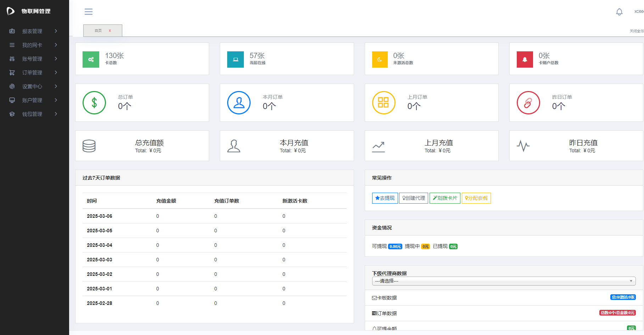The image size is (644, 335).
Task: Click the 划拨卡片 button
Action: tap(445, 198)
